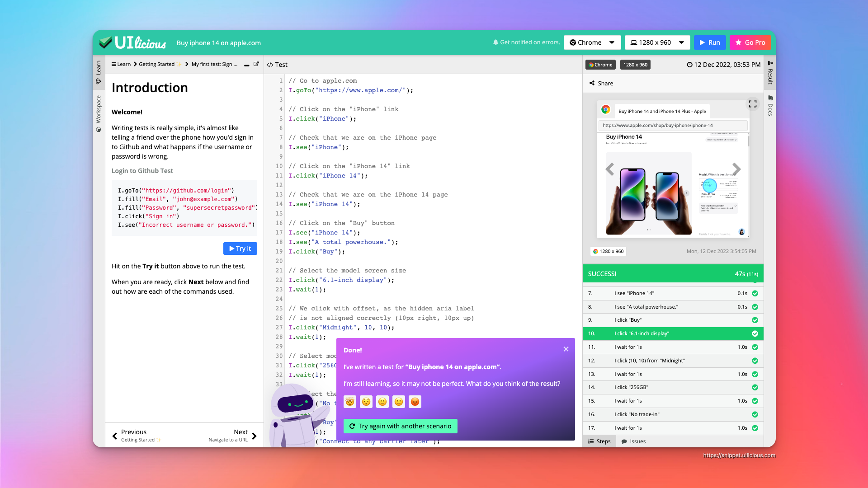Screen dimensions: 868x488
Task: Open the Learn breadcrumb menu
Action: coord(121,64)
